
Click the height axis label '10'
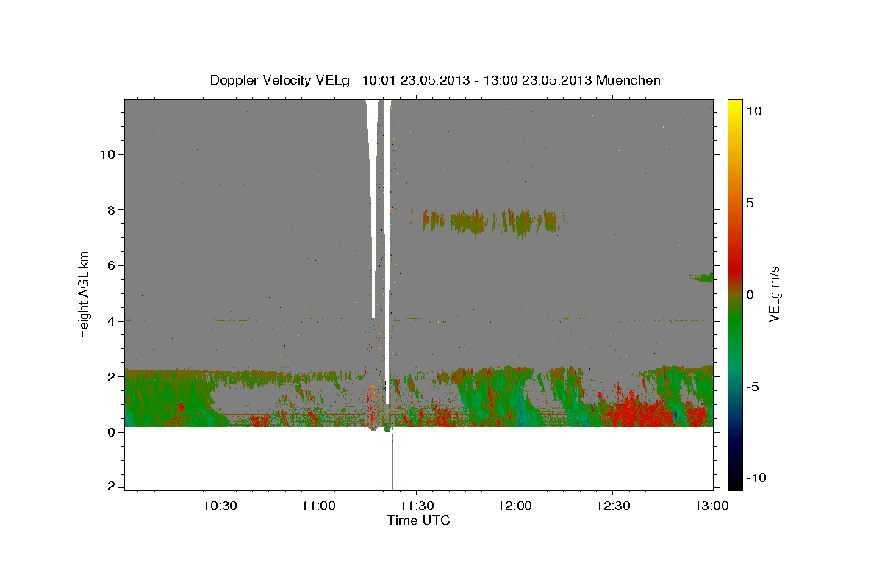[x=110, y=154]
